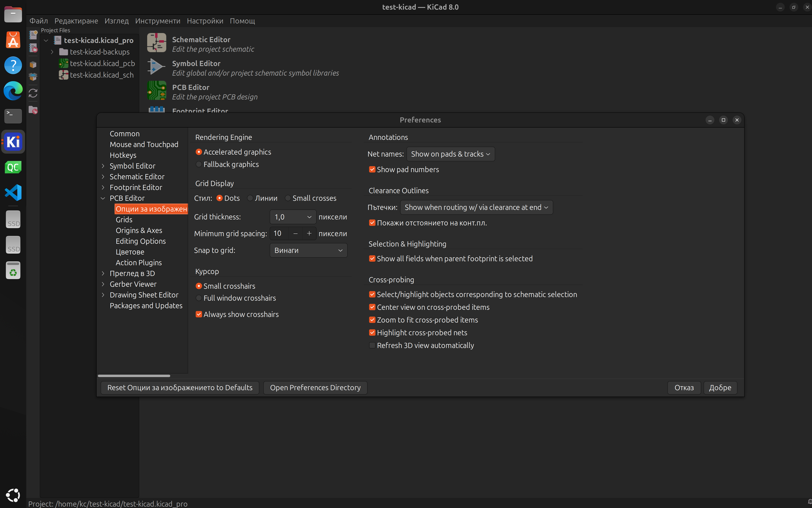The width and height of the screenshot is (812, 508).
Task: Open the Инструменти menu
Action: point(158,21)
